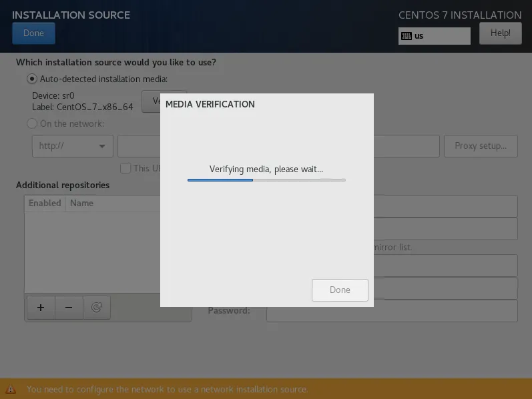Click the Enabled column header

(x=45, y=203)
